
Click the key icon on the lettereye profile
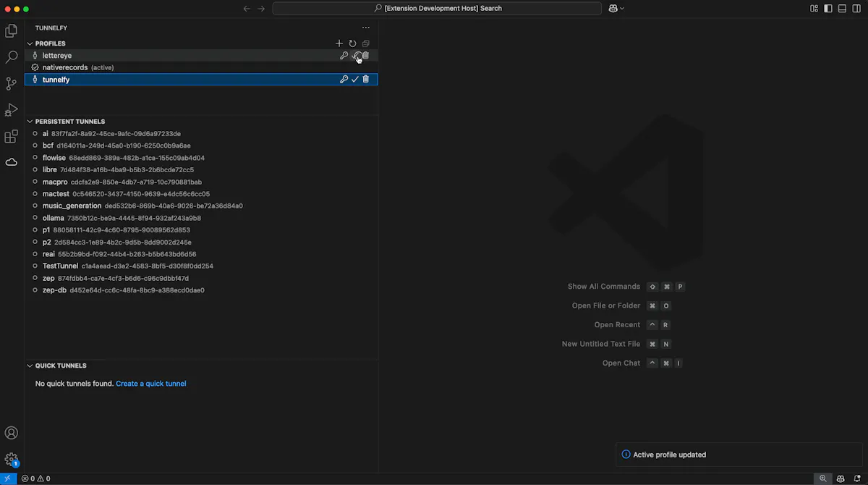click(344, 56)
